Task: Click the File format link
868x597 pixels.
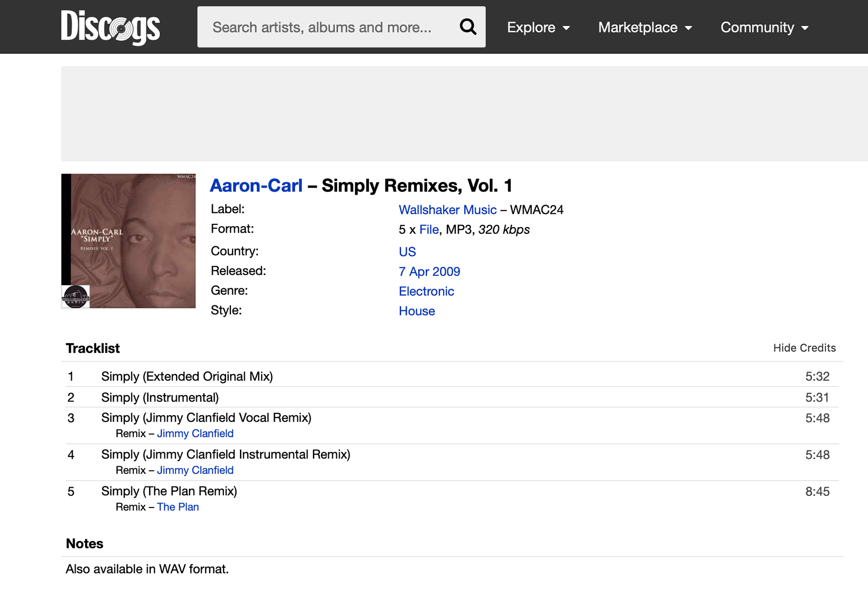Action: (429, 230)
